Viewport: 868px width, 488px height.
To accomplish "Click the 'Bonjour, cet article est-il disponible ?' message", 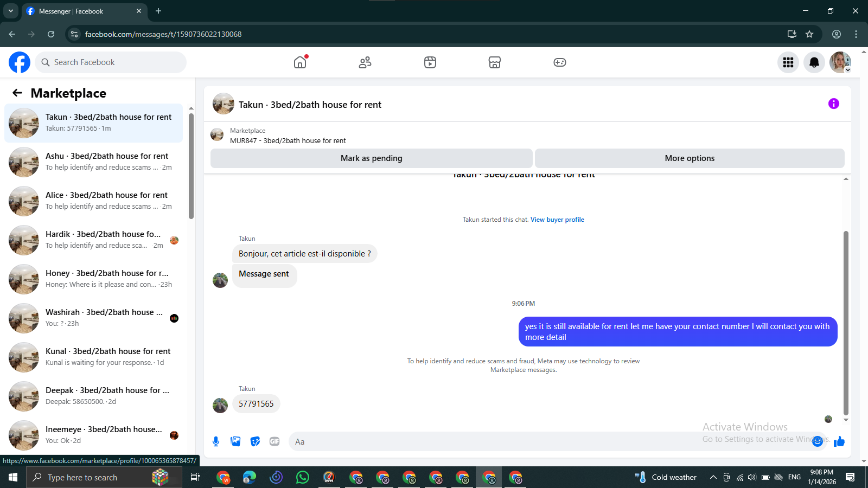I will pos(305,254).
